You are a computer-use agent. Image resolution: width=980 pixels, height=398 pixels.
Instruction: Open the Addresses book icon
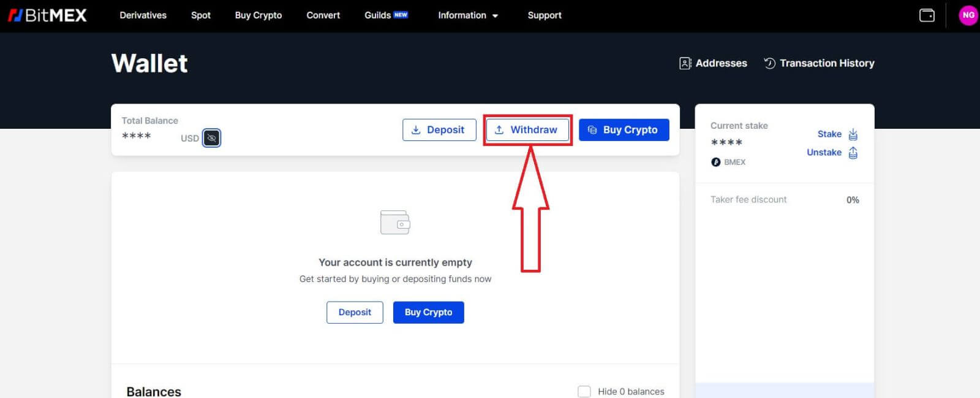(x=685, y=63)
